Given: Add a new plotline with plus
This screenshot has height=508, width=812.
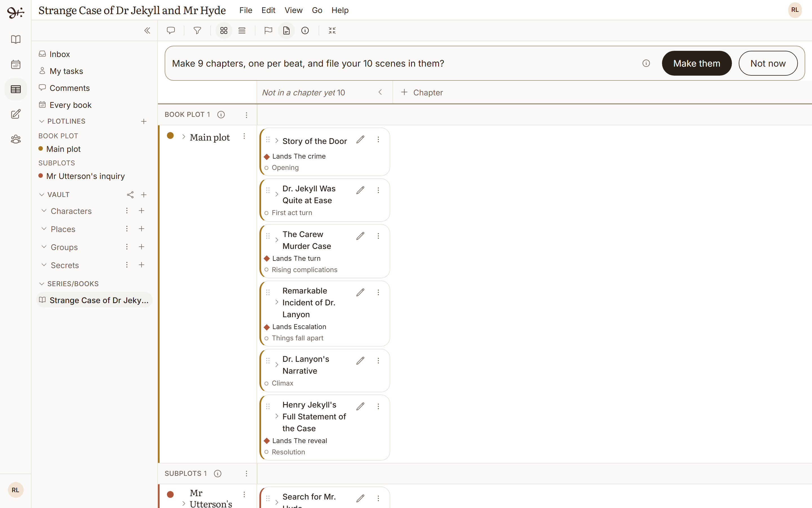Looking at the screenshot, I should tap(144, 121).
